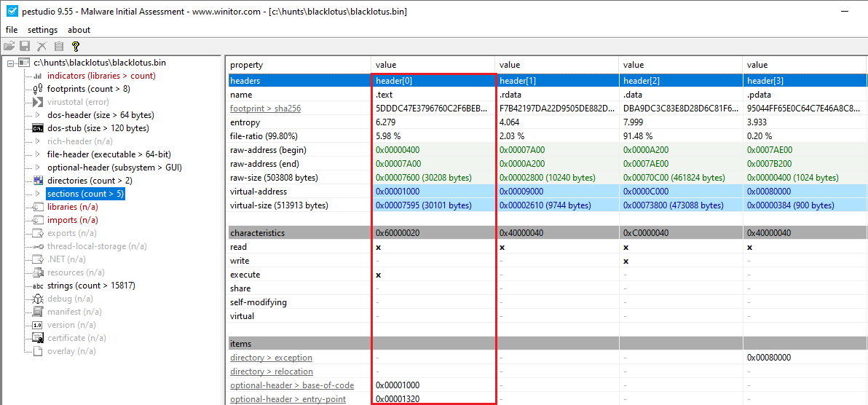
Task: Click the key icon beside thread-local-storage
Action: coord(38,246)
